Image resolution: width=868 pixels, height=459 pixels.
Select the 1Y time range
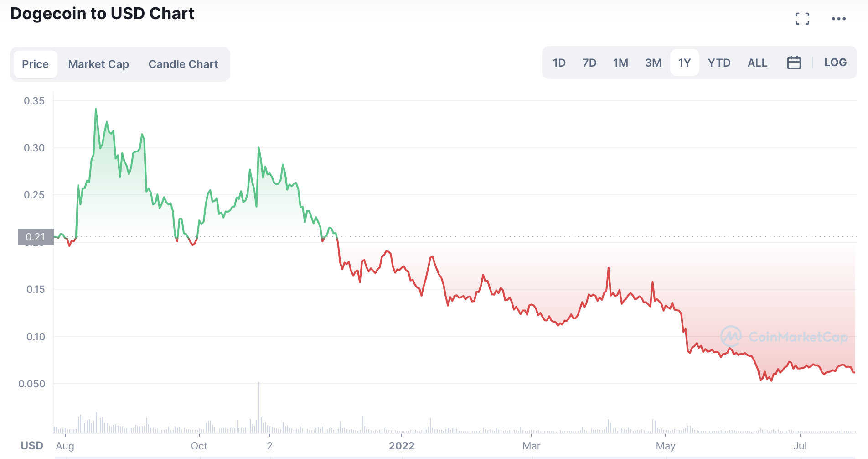pyautogui.click(x=685, y=63)
